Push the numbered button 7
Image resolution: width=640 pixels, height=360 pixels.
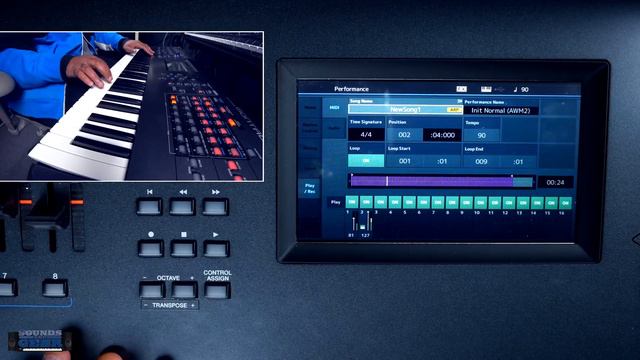(7, 289)
